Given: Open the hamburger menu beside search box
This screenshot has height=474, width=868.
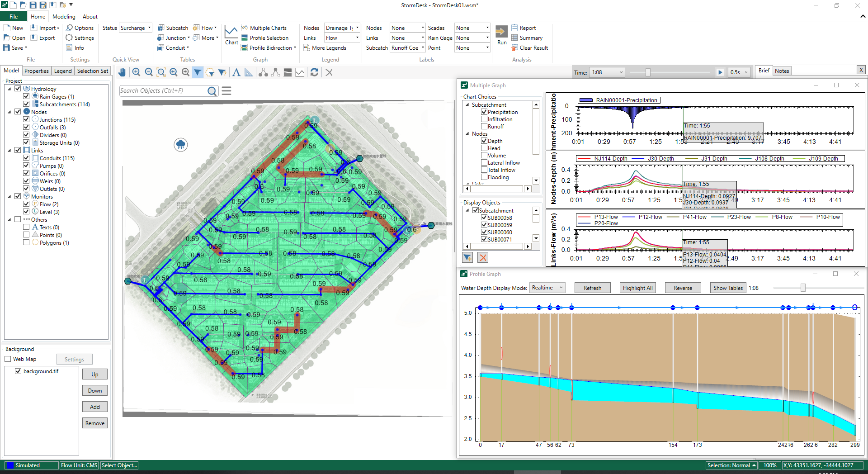Looking at the screenshot, I should 226,91.
